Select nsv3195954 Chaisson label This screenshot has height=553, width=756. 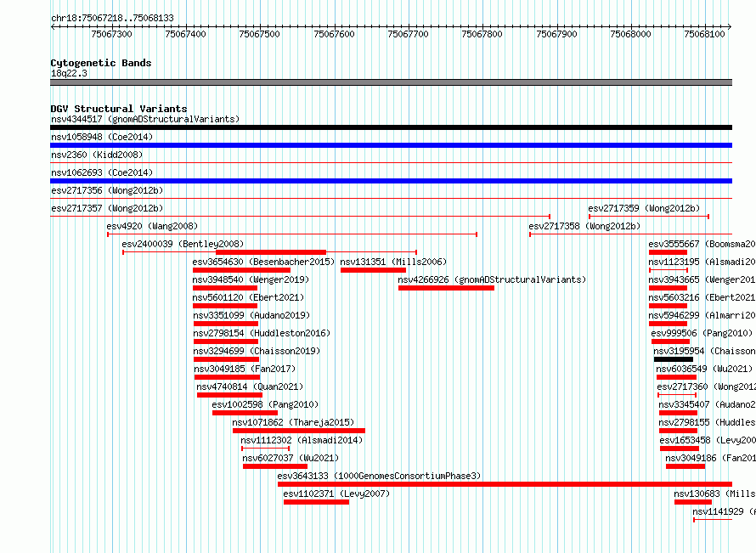click(x=704, y=351)
